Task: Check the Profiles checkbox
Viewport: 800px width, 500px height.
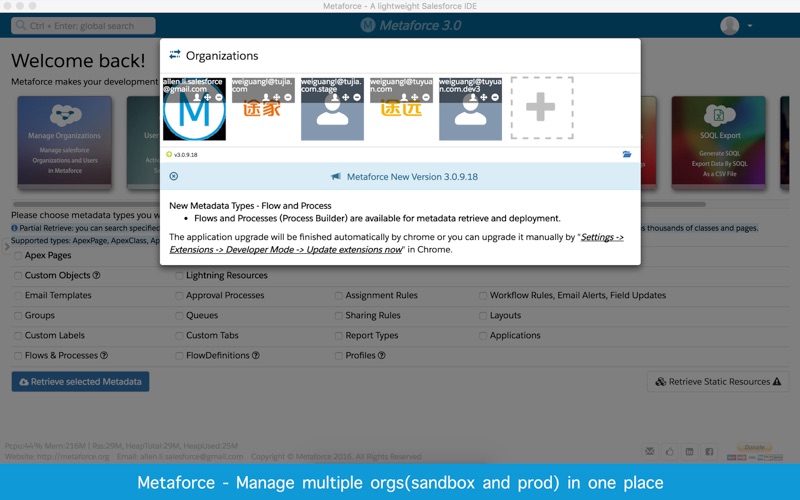Action: point(338,356)
